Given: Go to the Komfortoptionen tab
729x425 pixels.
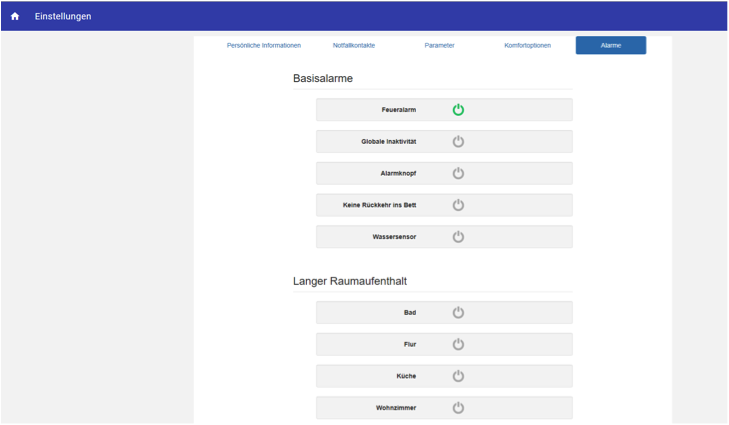Looking at the screenshot, I should [x=528, y=46].
